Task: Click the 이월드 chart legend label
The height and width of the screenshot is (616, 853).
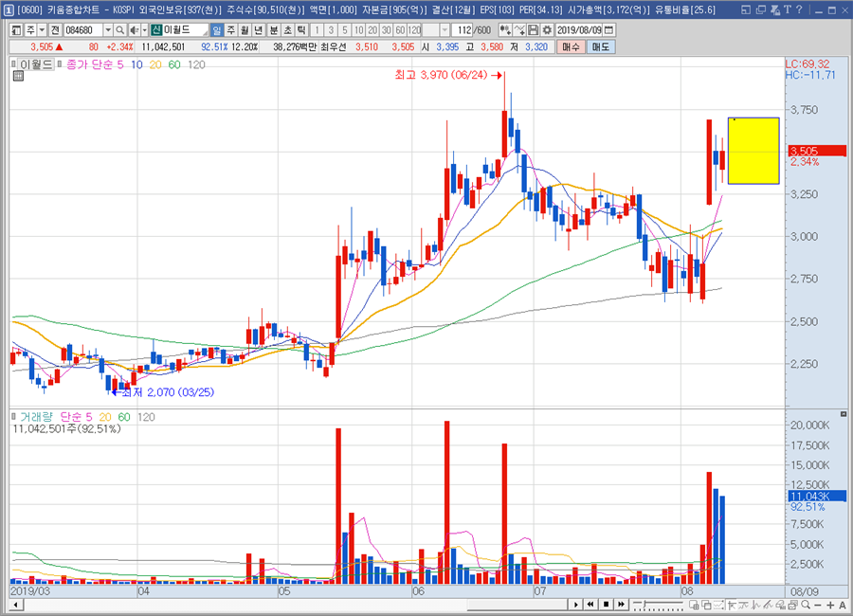Action: tap(36, 64)
